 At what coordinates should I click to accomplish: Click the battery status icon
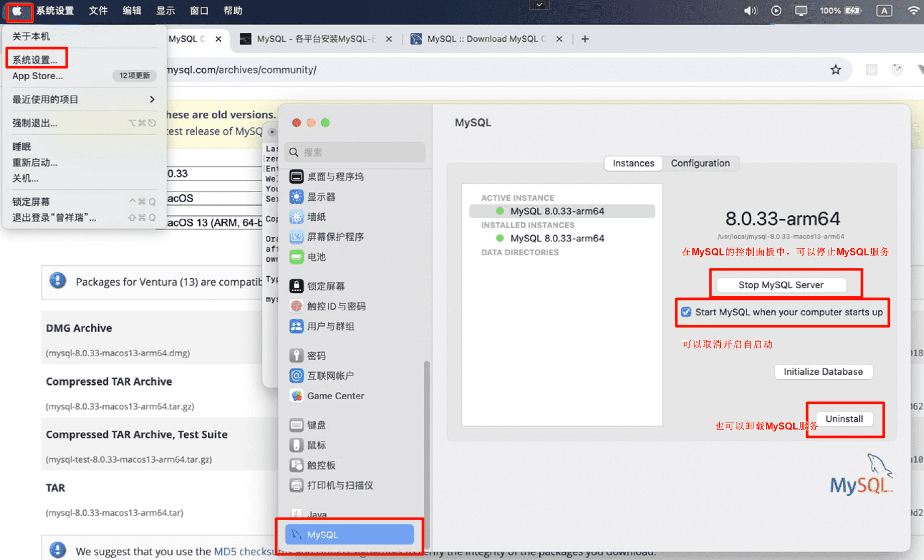[852, 11]
